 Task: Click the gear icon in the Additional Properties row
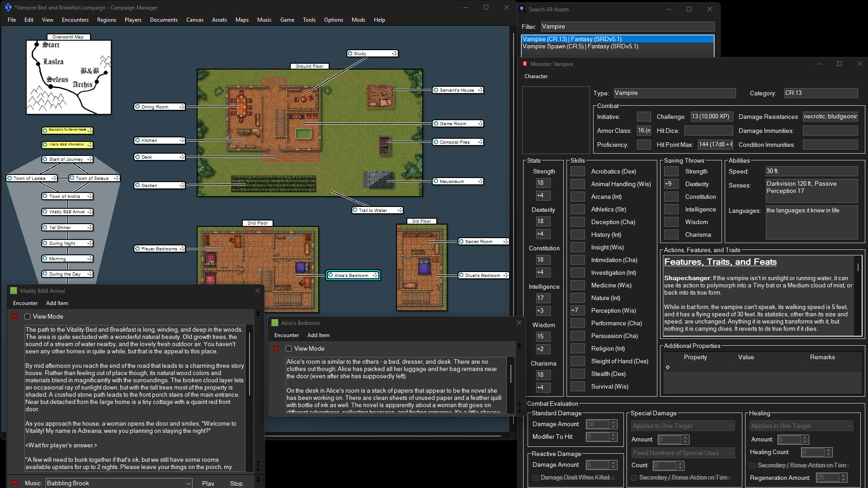668,367
